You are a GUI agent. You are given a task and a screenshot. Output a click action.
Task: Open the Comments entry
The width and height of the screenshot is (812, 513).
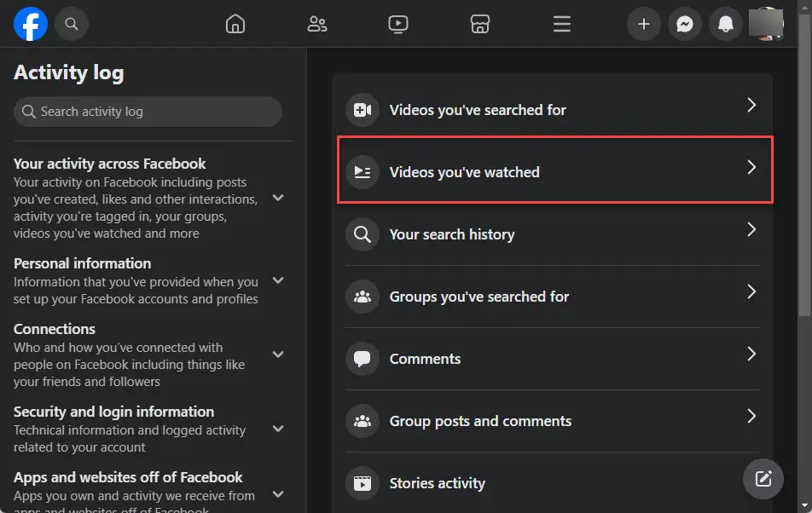coord(552,359)
